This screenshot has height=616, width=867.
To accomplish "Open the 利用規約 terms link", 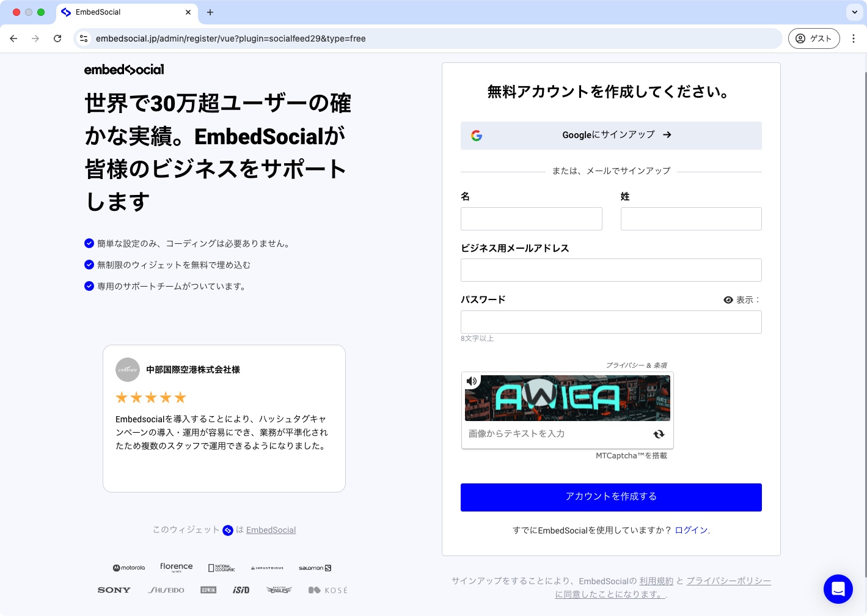I will coord(656,581).
